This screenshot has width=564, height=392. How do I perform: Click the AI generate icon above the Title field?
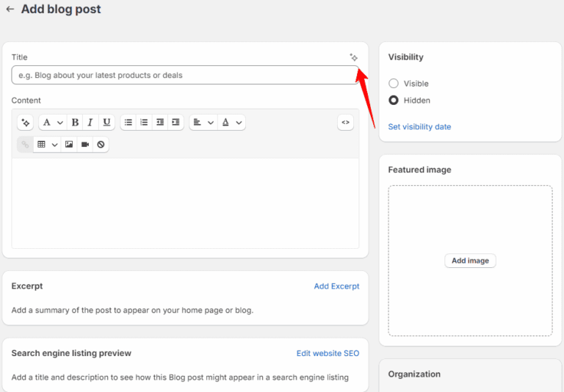353,57
